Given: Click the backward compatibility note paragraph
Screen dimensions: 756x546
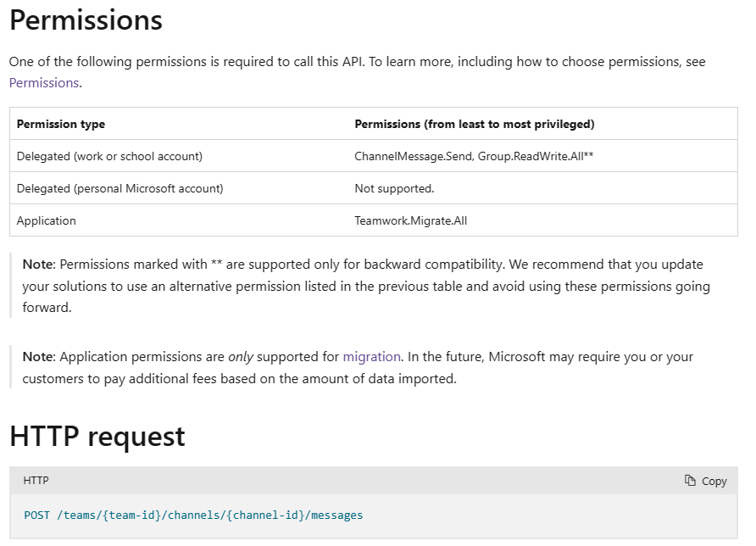Looking at the screenshot, I should 364,286.
